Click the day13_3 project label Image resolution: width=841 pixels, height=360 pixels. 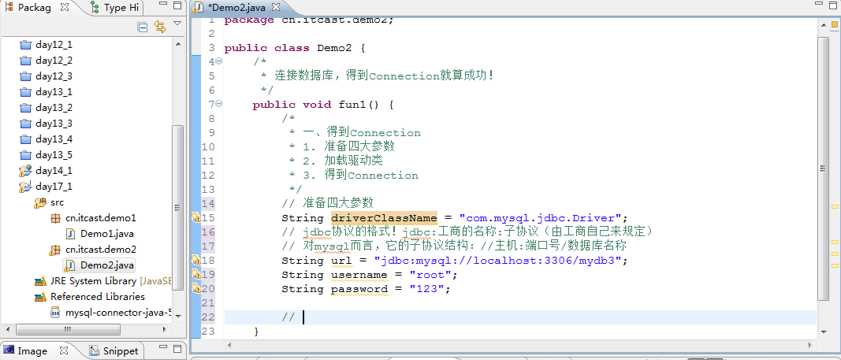(x=54, y=123)
